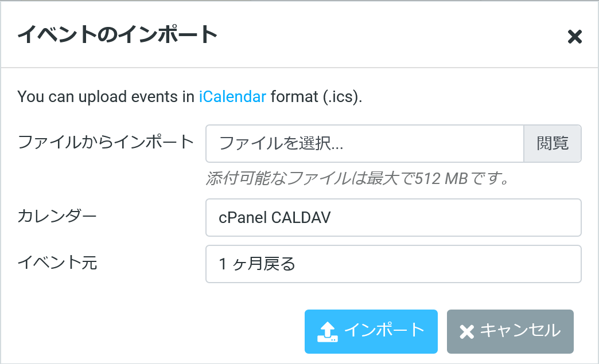The width and height of the screenshot is (599, 364).
Task: Click the ファイルからインポート label
Action: (x=107, y=141)
